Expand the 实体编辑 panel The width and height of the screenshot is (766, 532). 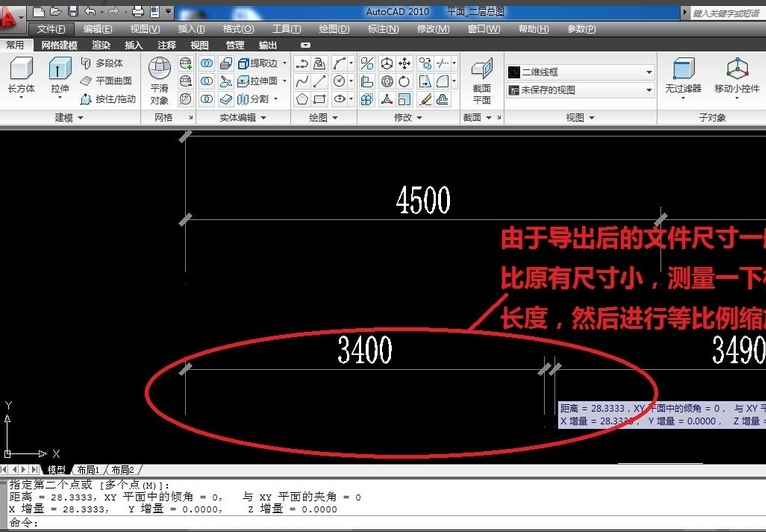pyautogui.click(x=243, y=118)
